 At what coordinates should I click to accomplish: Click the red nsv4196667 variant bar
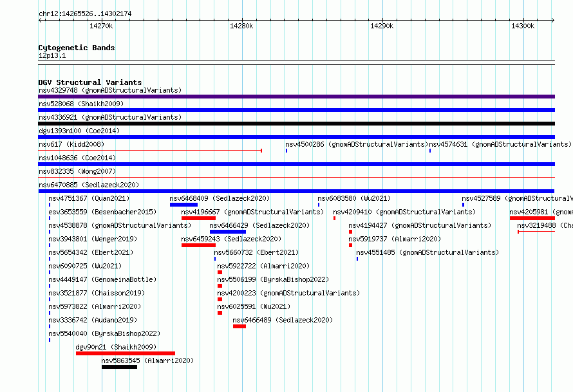pos(198,218)
